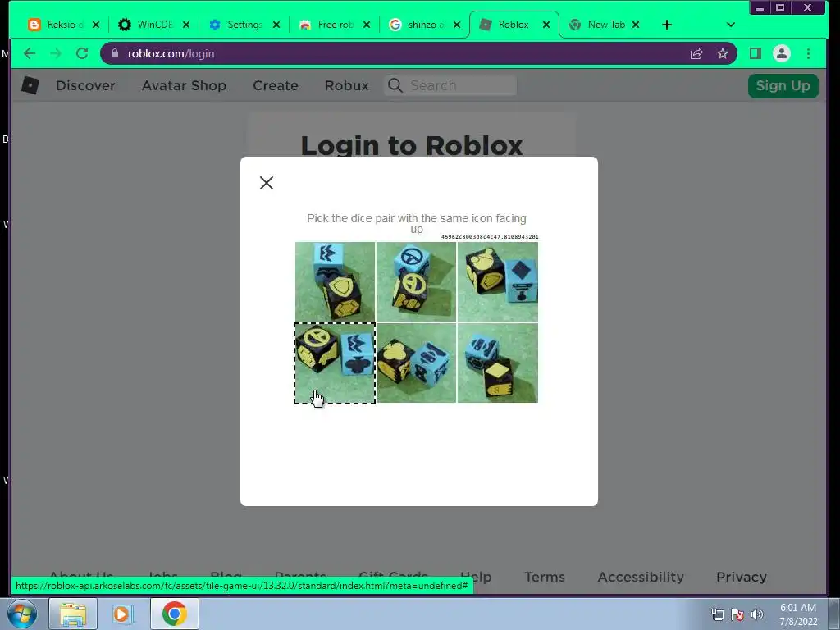The height and width of the screenshot is (630, 840).
Task: Click the Roblox search magnifier icon
Action: click(x=395, y=85)
